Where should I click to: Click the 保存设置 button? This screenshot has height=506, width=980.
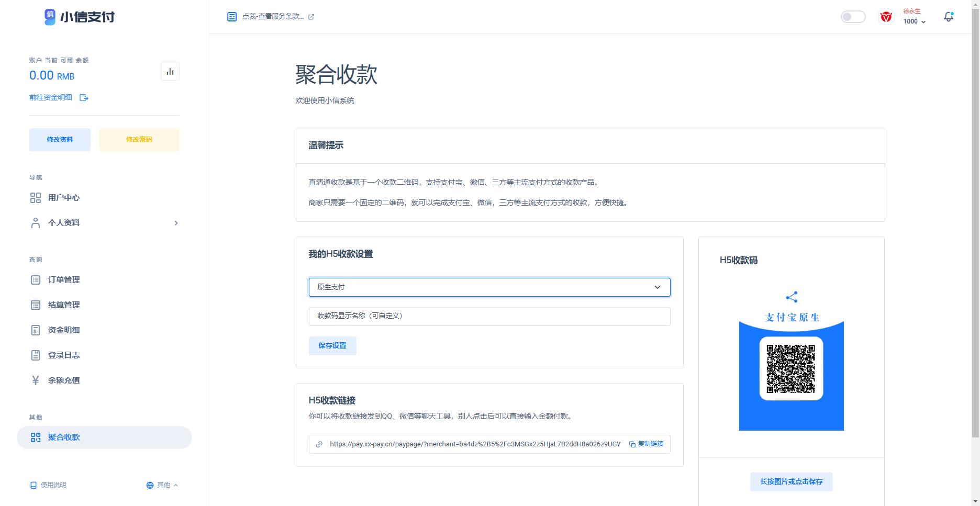tap(332, 346)
